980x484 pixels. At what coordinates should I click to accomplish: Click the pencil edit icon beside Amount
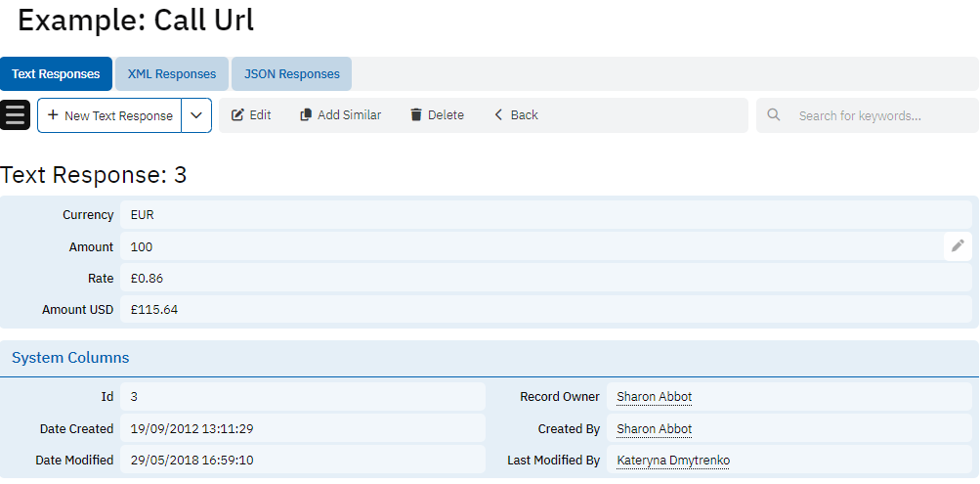[958, 246]
